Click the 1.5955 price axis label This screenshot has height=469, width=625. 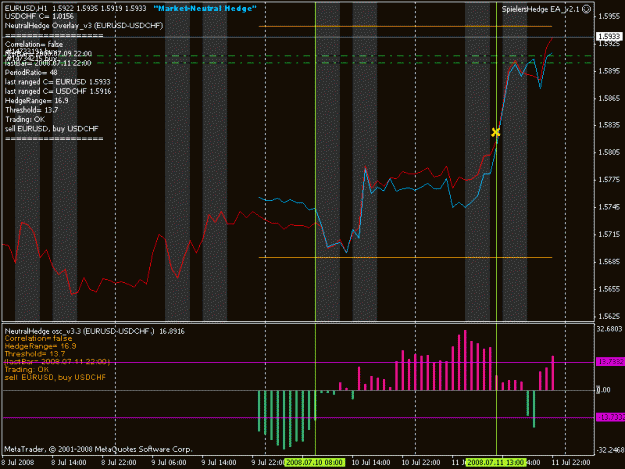click(x=609, y=16)
